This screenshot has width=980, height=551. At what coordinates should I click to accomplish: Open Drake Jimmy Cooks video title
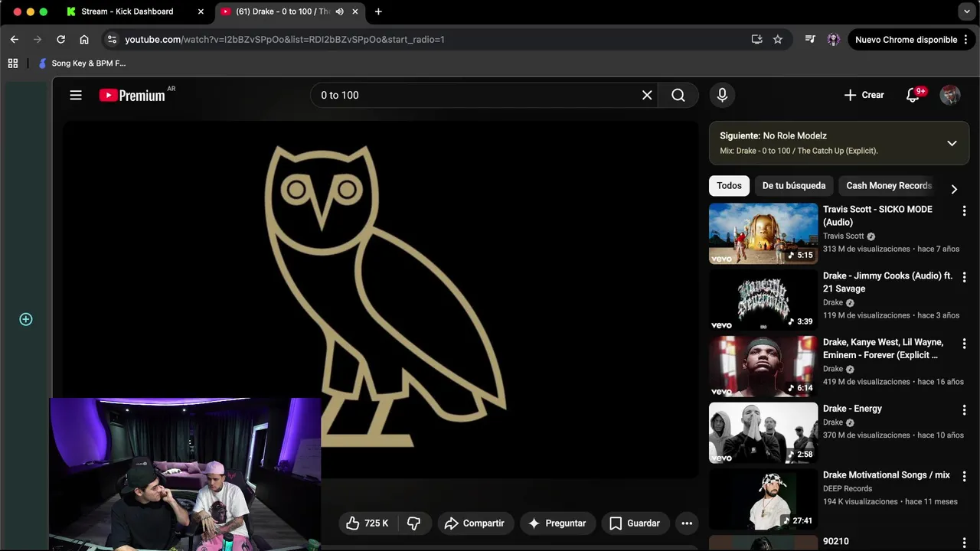click(888, 282)
